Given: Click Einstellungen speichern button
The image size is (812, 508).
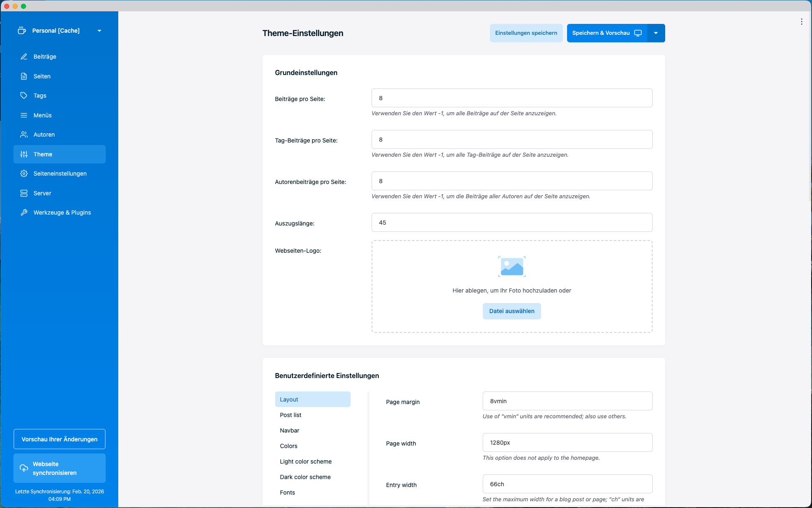Looking at the screenshot, I should (x=526, y=33).
